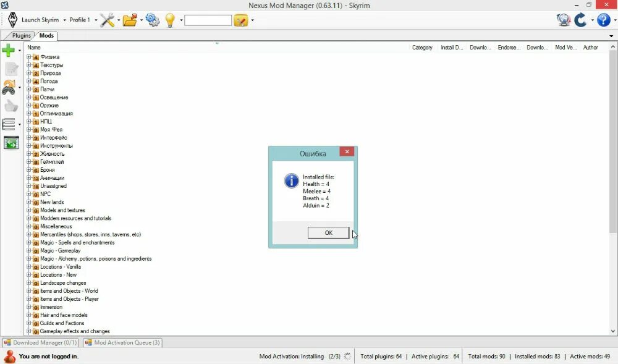This screenshot has width=618, height=364.
Task: Select Modders resources and tutorials row
Action: pos(75,218)
